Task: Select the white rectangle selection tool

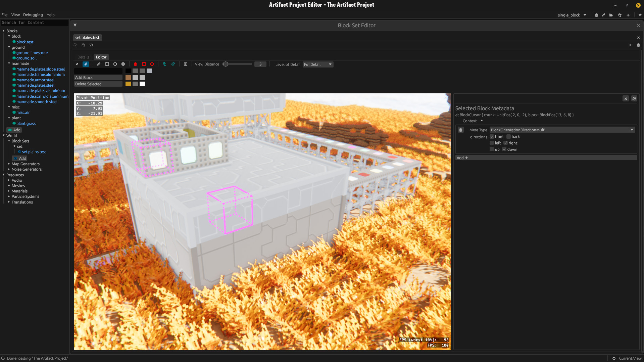Action: (x=107, y=64)
